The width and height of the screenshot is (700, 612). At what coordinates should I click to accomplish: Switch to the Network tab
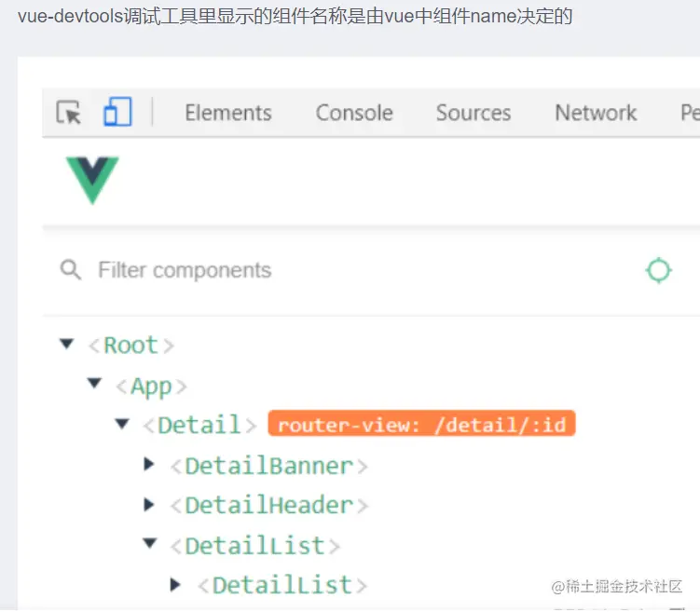tap(596, 113)
